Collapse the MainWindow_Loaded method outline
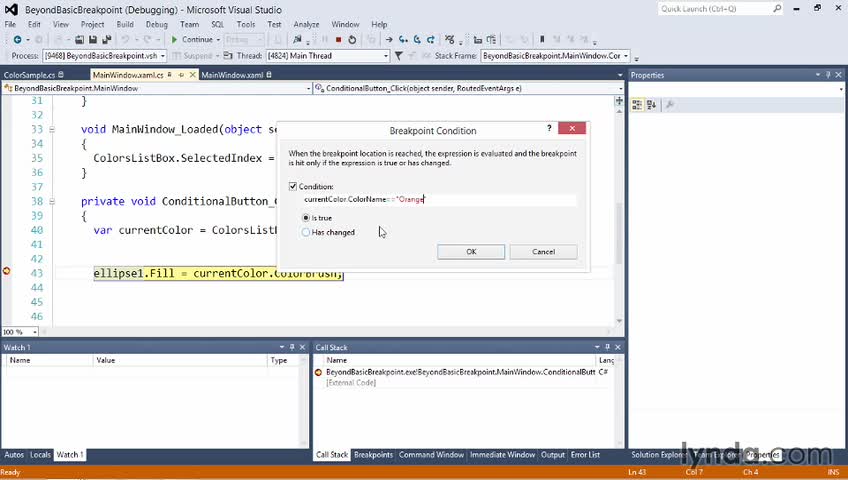Image resolution: width=848 pixels, height=480 pixels. pyautogui.click(x=52, y=130)
